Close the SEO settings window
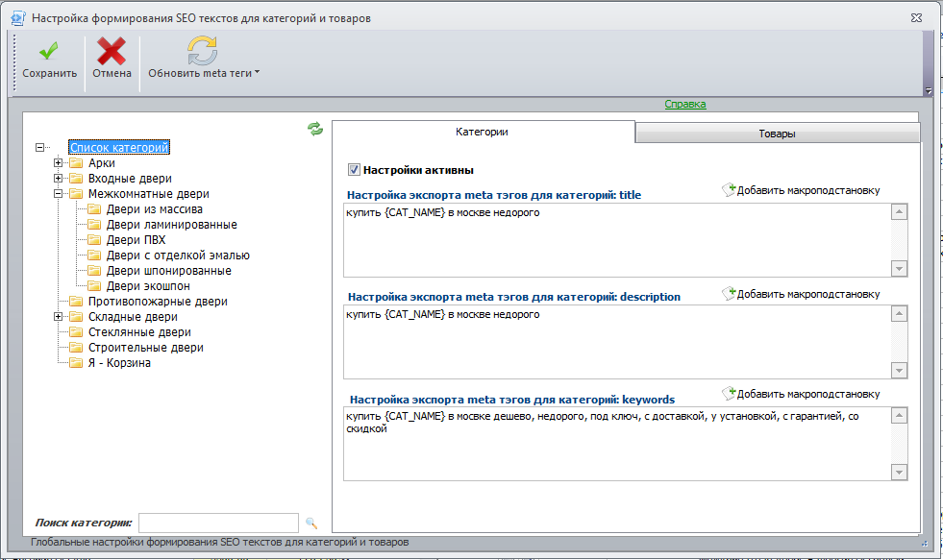 916,18
